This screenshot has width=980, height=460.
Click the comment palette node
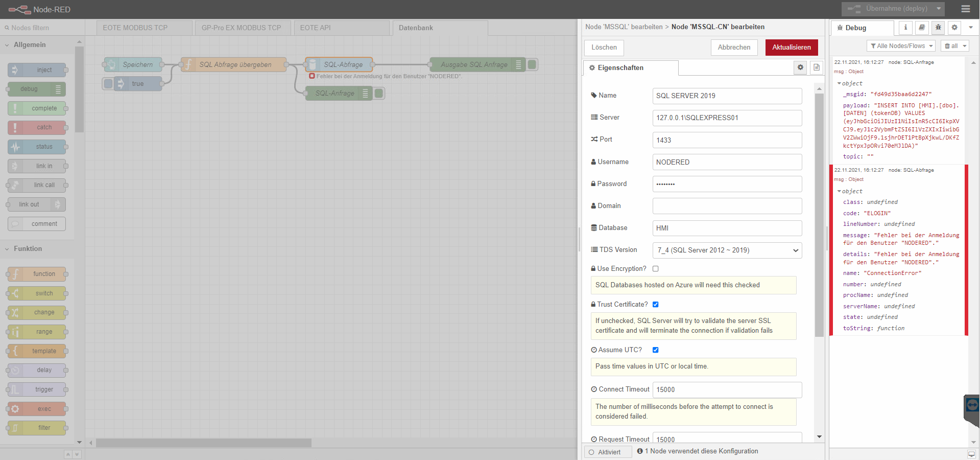[x=37, y=224]
